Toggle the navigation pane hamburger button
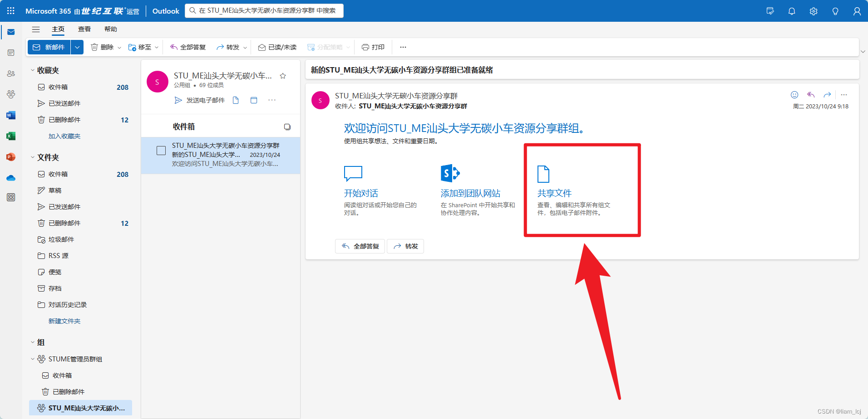Viewport: 868px width, 419px height. point(36,29)
